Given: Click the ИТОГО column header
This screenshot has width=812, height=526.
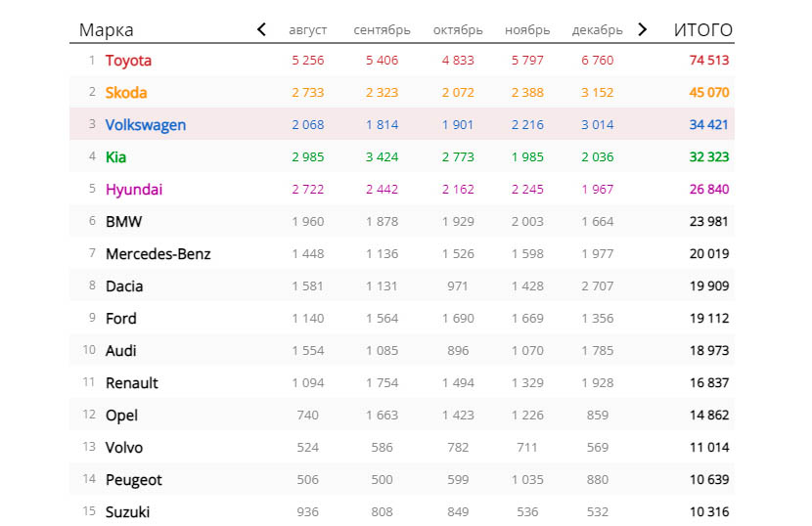Looking at the screenshot, I should click(x=702, y=30).
